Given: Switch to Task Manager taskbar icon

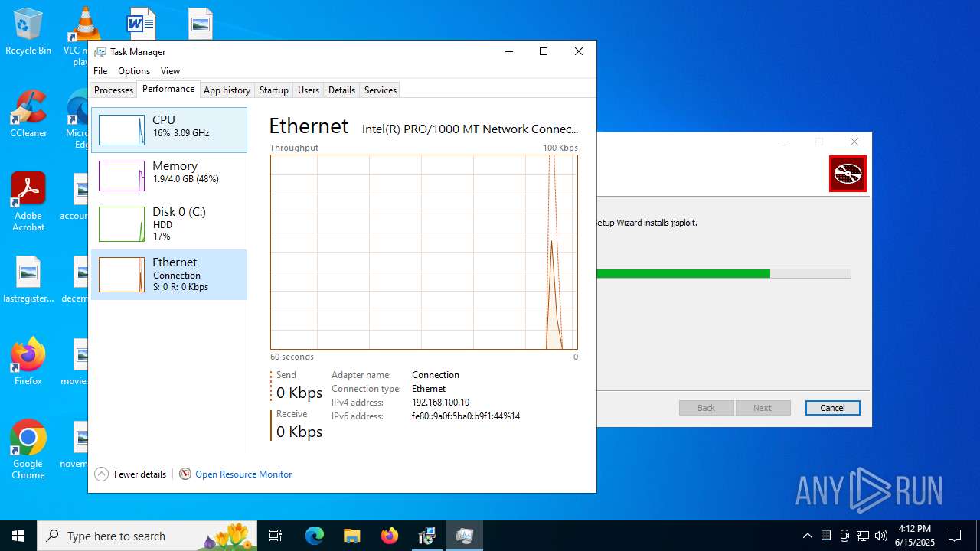Looking at the screenshot, I should [x=464, y=536].
